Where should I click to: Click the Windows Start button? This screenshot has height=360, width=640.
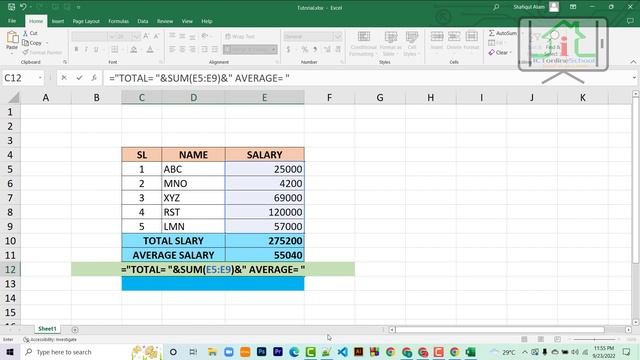pos(9,352)
